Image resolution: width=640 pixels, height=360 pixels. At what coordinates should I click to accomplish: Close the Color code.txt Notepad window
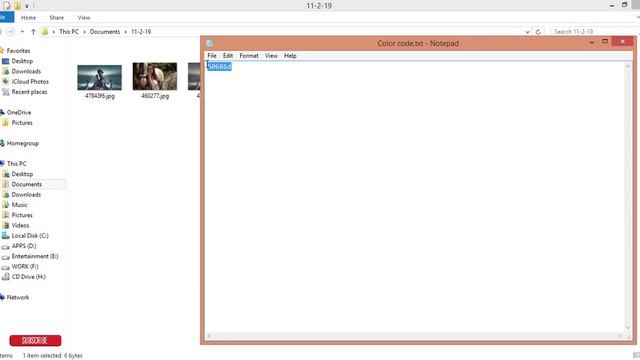pos(622,42)
